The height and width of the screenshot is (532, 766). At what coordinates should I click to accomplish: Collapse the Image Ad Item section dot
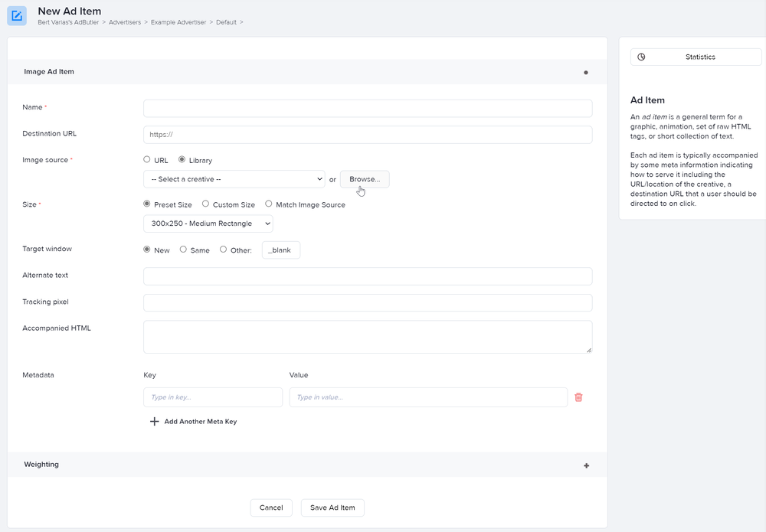(586, 73)
